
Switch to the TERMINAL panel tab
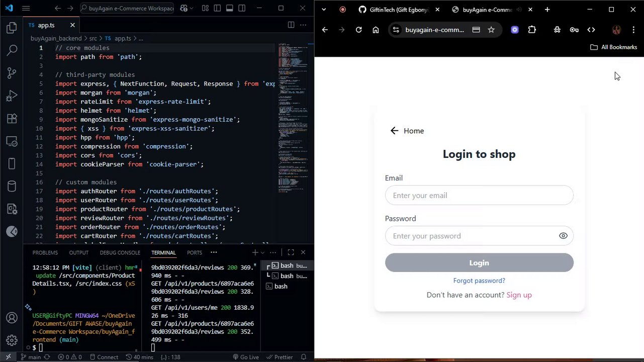(163, 252)
